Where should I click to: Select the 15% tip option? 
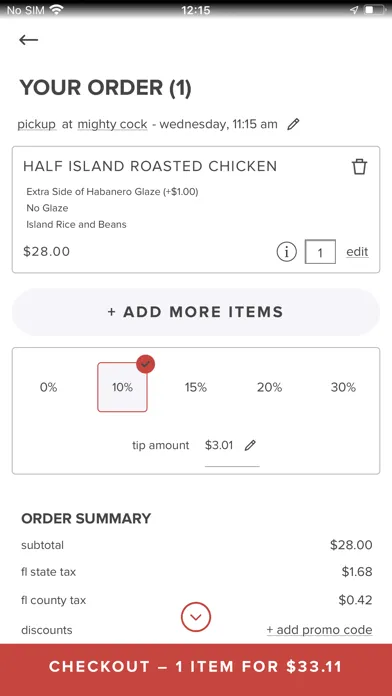pos(196,387)
